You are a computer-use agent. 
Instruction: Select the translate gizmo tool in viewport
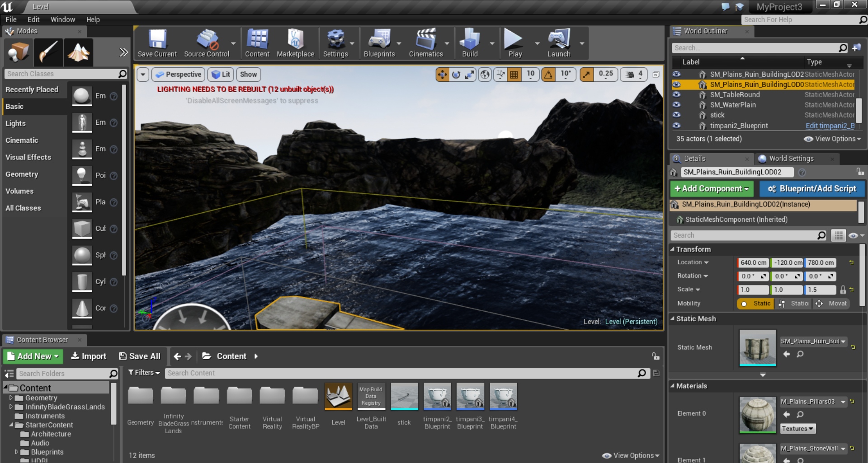(442, 75)
